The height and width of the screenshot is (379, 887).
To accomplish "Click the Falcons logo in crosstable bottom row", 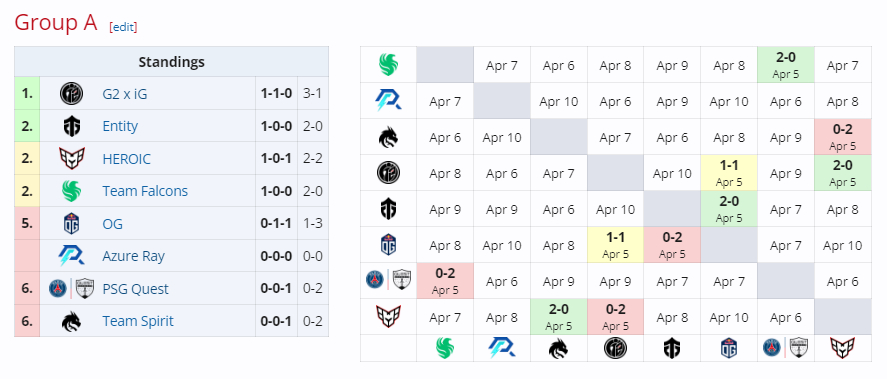I will (x=445, y=348).
